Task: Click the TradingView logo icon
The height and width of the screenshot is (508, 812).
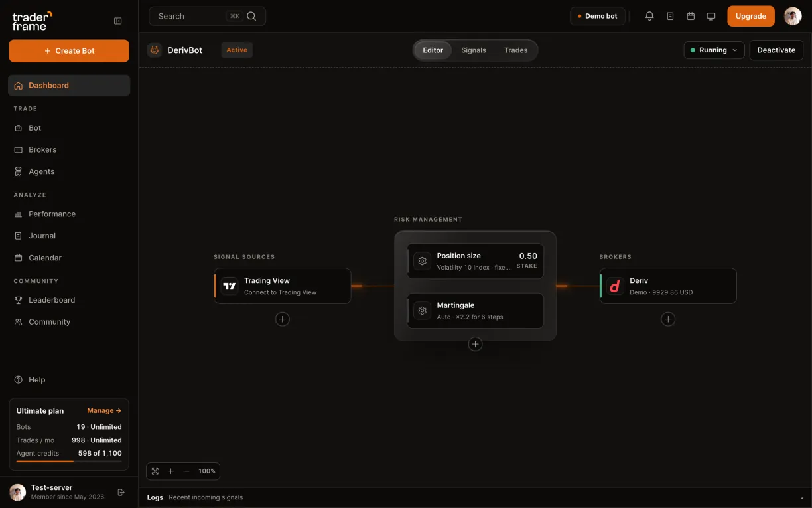Action: click(x=230, y=286)
